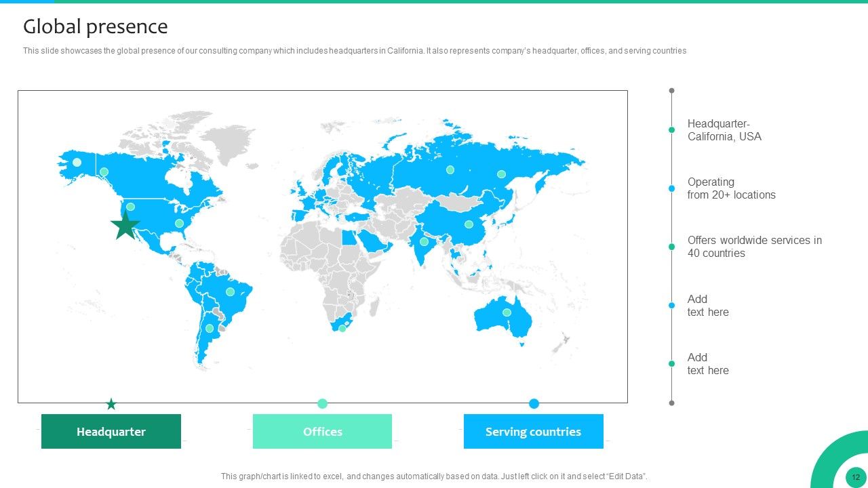
Task: Select the footer note about Edit Data
Action: click(434, 476)
